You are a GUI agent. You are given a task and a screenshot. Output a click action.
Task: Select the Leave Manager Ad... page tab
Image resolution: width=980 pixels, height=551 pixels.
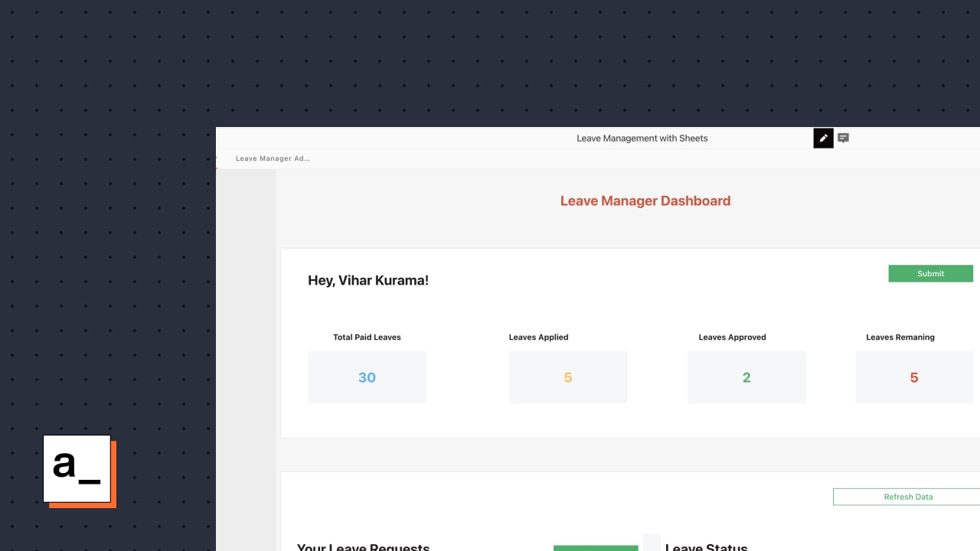(x=272, y=158)
